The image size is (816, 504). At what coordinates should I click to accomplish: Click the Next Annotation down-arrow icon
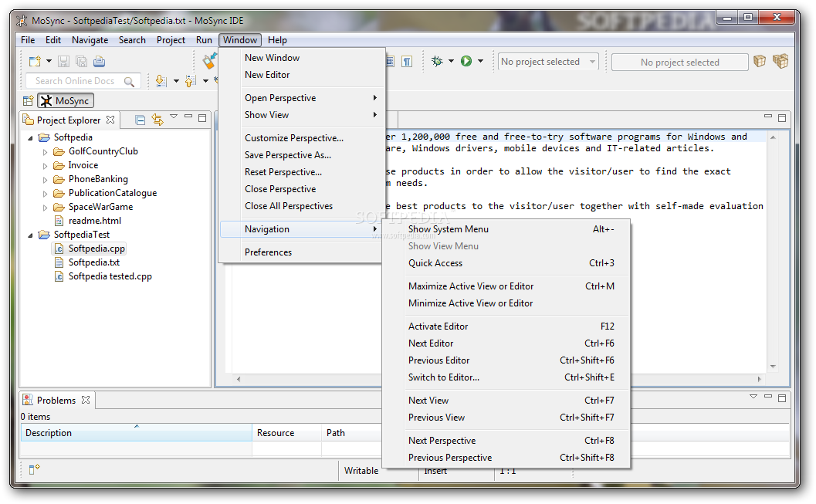pos(161,80)
